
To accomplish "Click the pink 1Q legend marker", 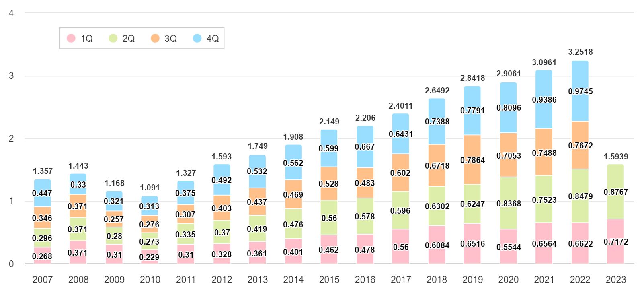I will pyautogui.click(x=71, y=38).
